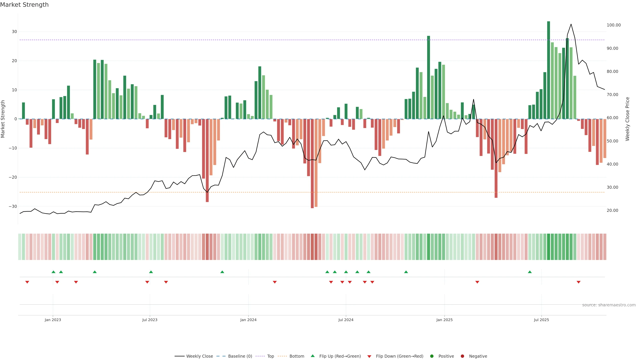Click the darkest green cell in heatmap strip
This screenshot has width=644, height=362.
pos(549,247)
